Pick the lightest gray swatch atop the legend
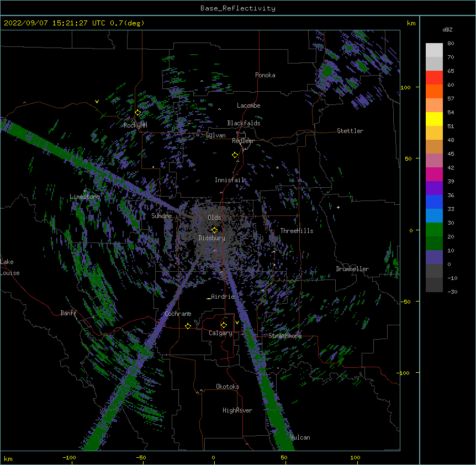476x465 pixels. pyautogui.click(x=434, y=50)
